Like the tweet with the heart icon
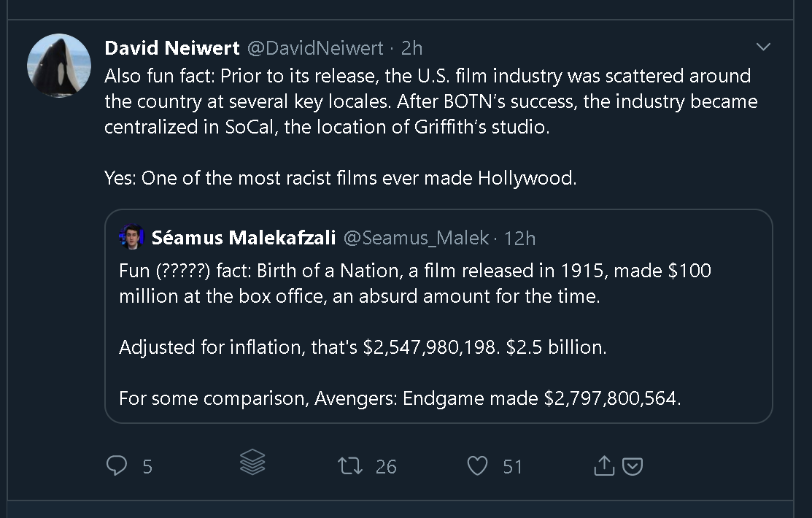 477,465
